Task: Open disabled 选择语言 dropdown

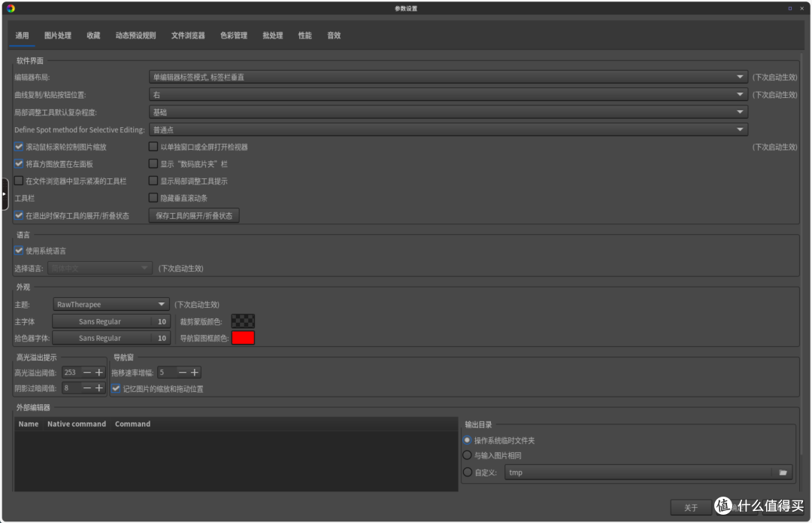Action: point(99,269)
